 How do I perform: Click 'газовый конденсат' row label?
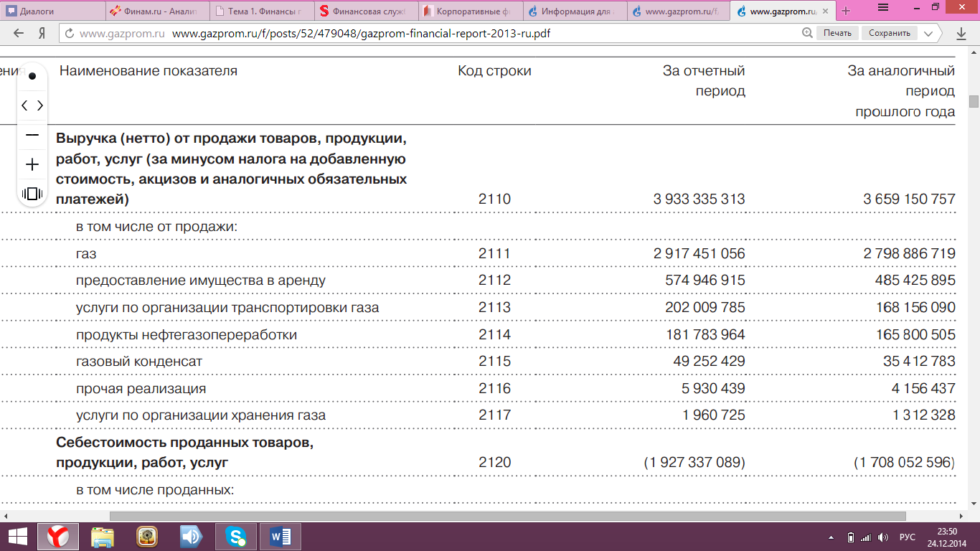pos(139,362)
